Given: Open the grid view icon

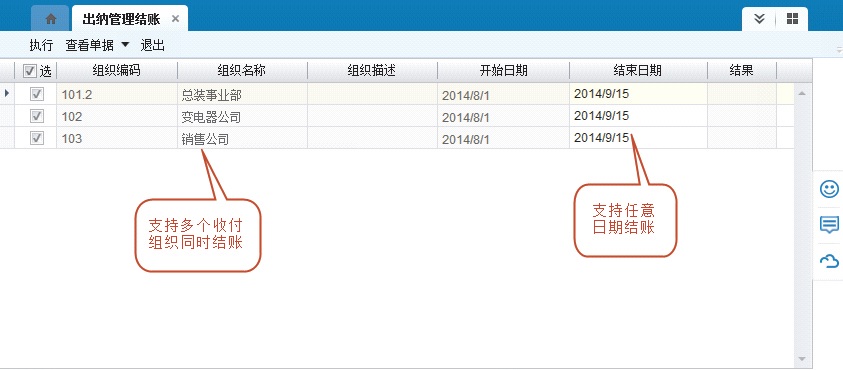Looking at the screenshot, I should [792, 19].
